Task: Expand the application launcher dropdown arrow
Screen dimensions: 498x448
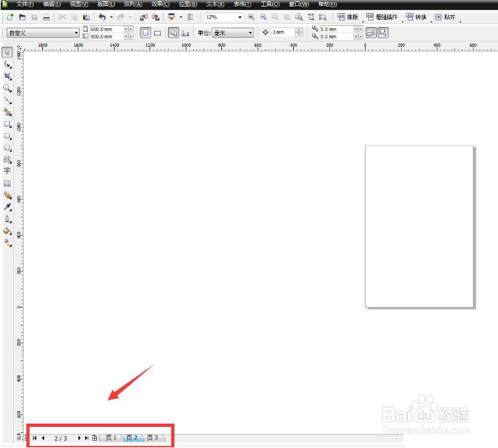Action: point(181,17)
